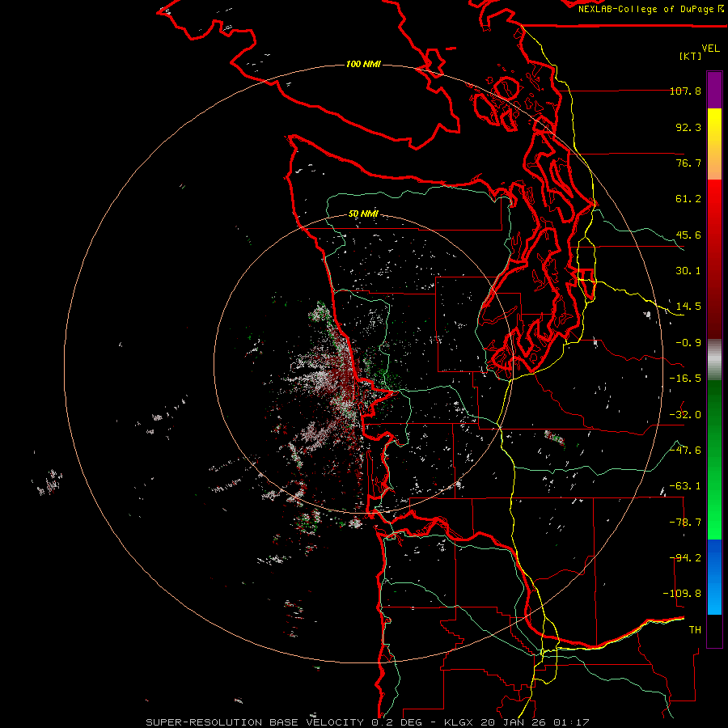Click the 92.3 velocity scale value

[688, 127]
